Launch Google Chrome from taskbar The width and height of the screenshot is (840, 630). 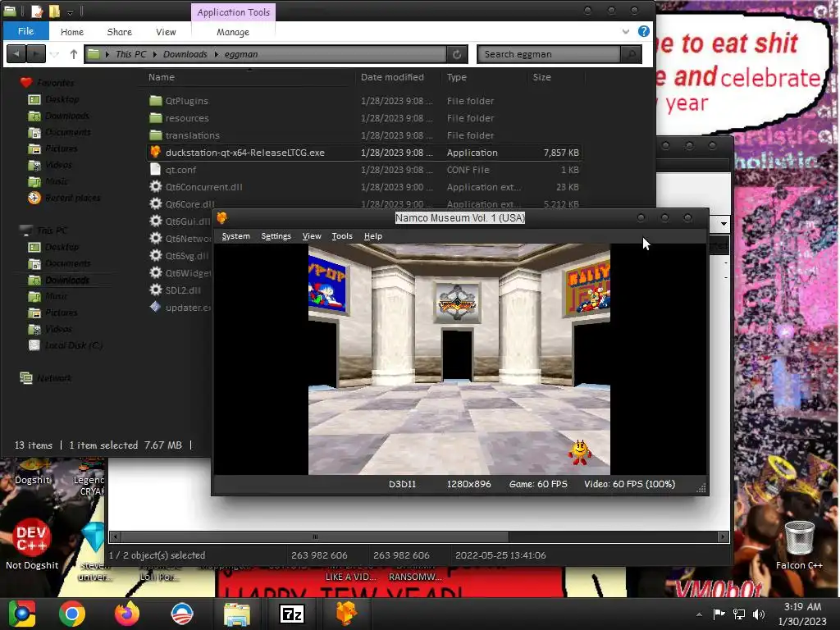coord(72,614)
